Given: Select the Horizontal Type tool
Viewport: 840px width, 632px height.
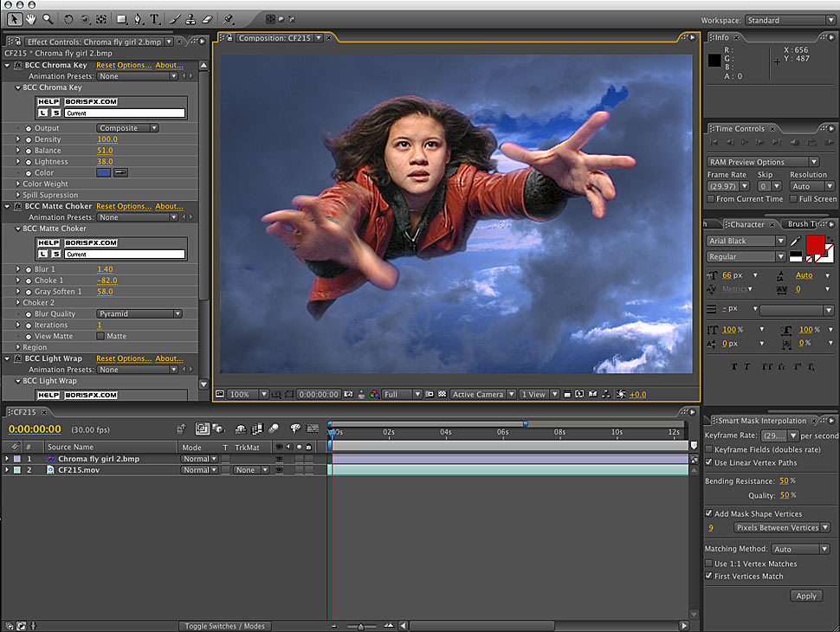Looking at the screenshot, I should point(154,18).
